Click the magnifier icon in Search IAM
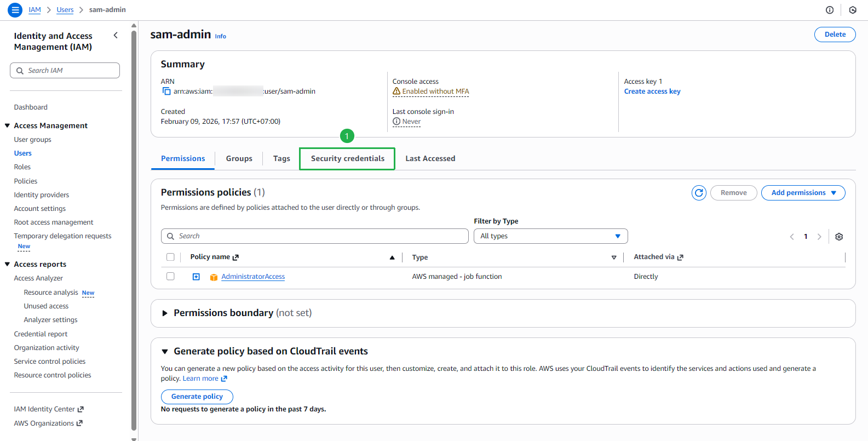This screenshot has height=441, width=868. 20,71
